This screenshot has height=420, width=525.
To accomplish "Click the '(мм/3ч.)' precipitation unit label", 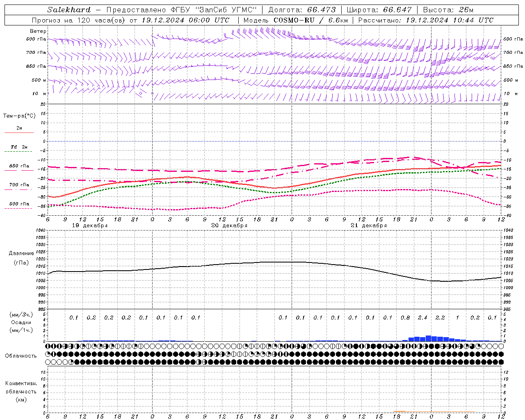I will pos(21,315).
